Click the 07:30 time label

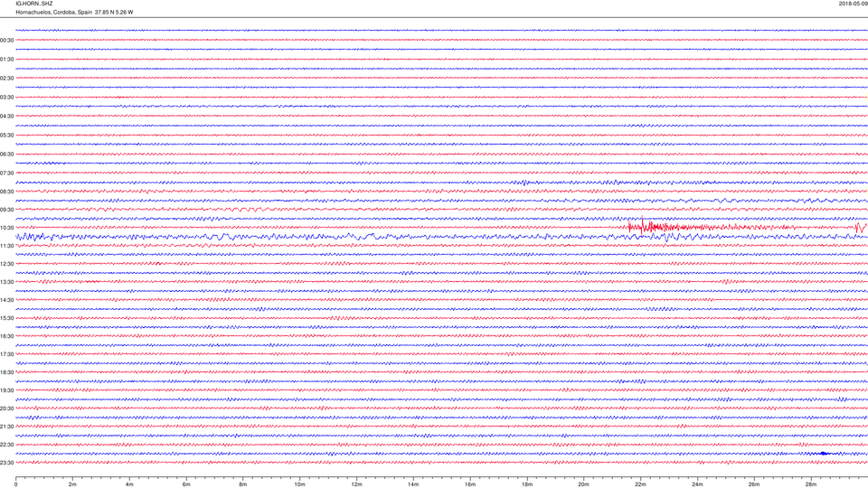click(x=6, y=174)
